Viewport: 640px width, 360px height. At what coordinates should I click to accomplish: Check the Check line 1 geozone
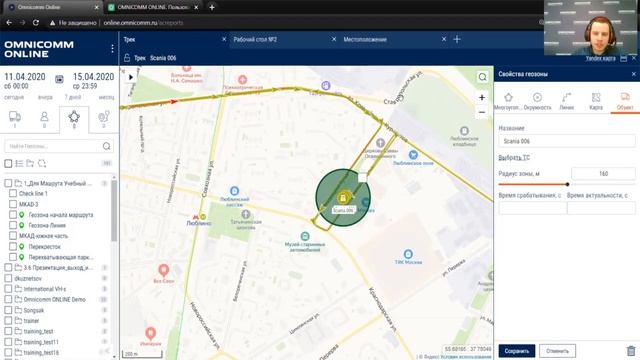[13, 193]
